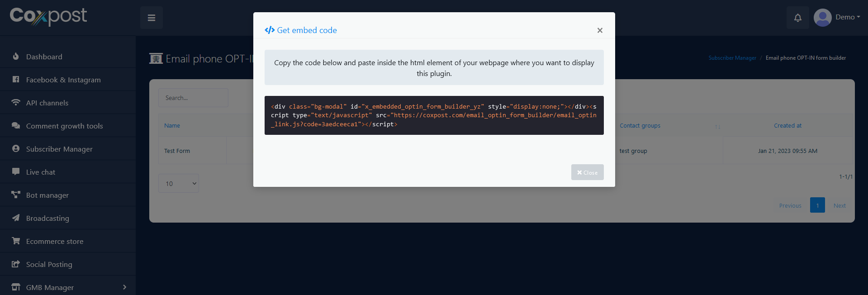Click the Subscriber Manager breadcrumb link
868x295 pixels.
pos(732,58)
